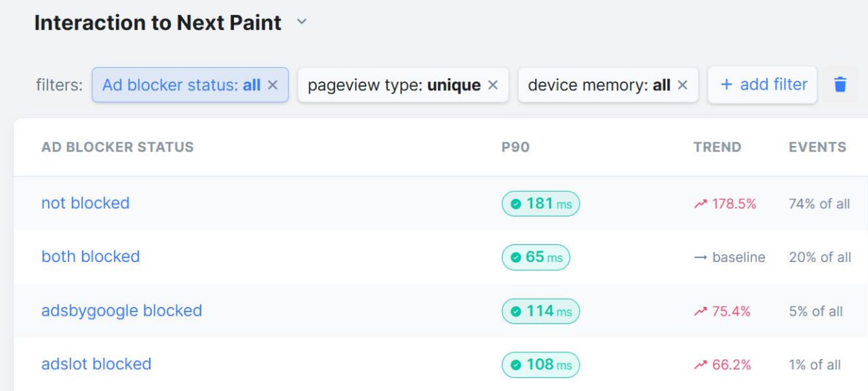868x391 pixels.
Task: Sort by the Trend column header
Action: pos(717,147)
